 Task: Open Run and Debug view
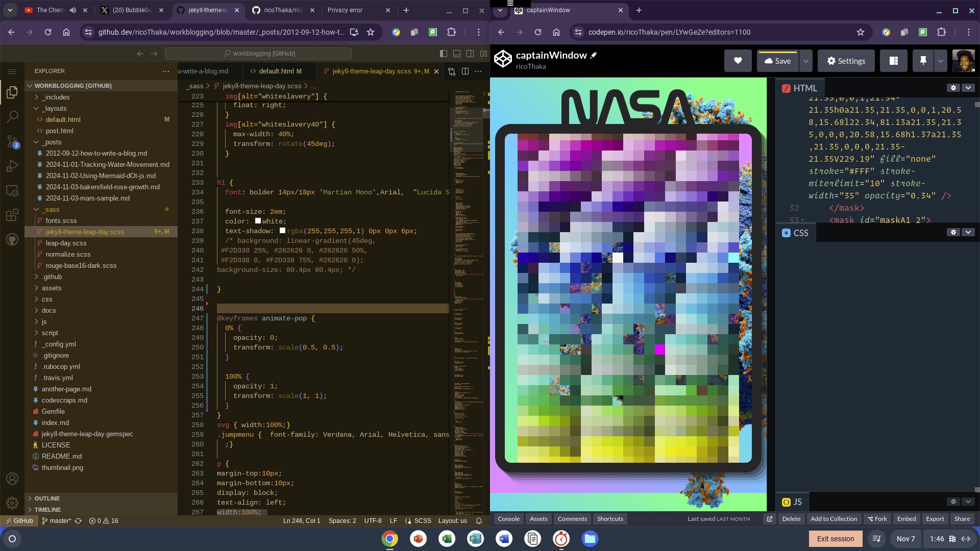pyautogui.click(x=12, y=166)
